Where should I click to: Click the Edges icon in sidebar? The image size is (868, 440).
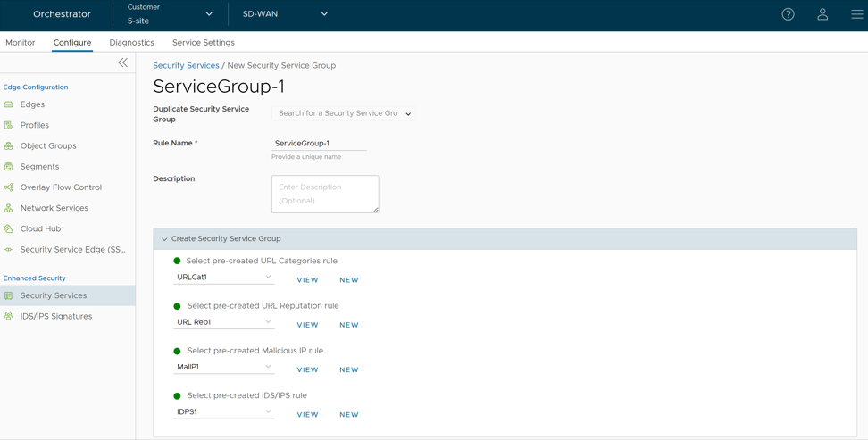(x=9, y=104)
